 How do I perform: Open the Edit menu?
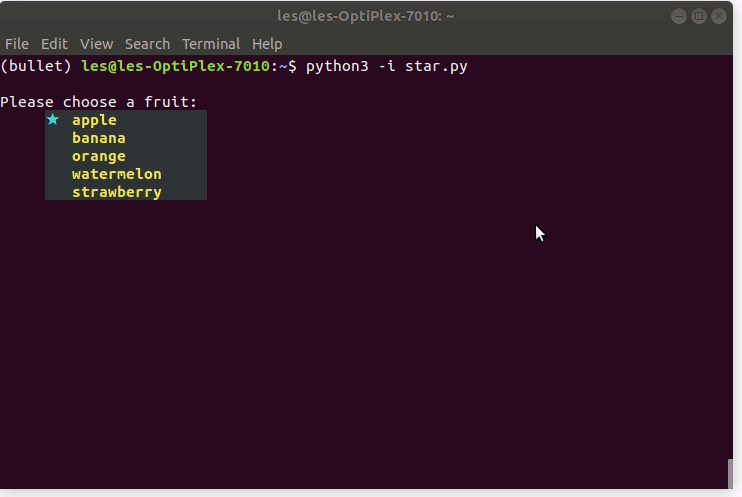click(54, 44)
